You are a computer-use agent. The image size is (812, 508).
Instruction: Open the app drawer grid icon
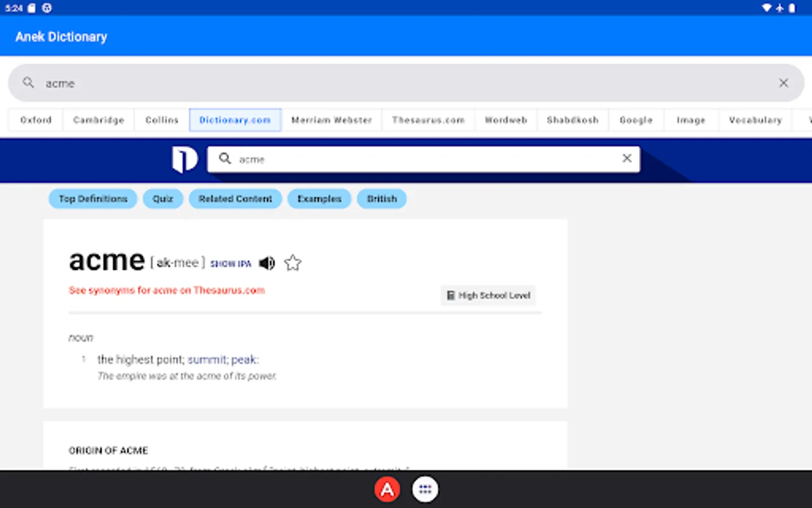click(425, 489)
